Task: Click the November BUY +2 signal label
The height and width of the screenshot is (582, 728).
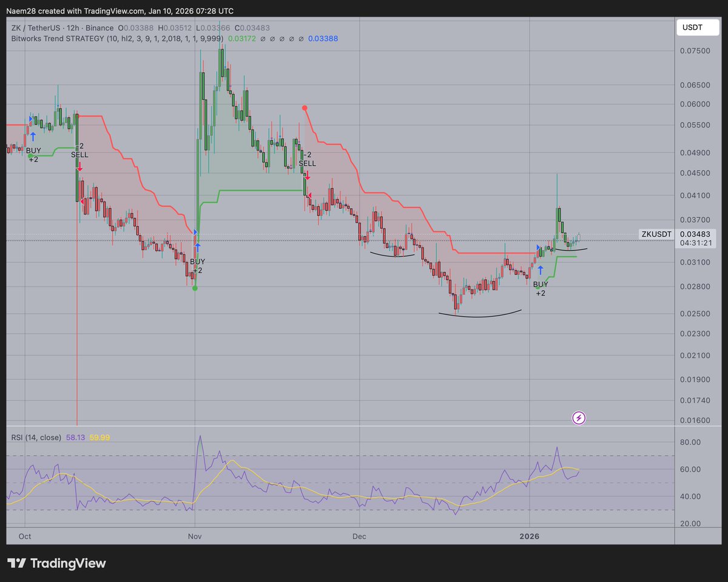Action: click(x=198, y=266)
